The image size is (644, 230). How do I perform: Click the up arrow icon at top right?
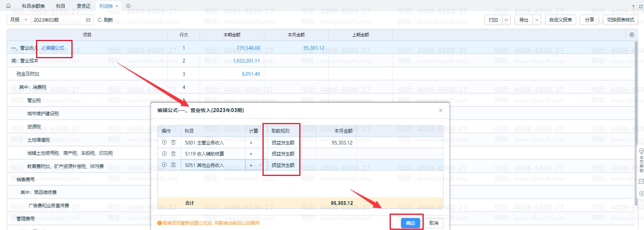coord(633,6)
